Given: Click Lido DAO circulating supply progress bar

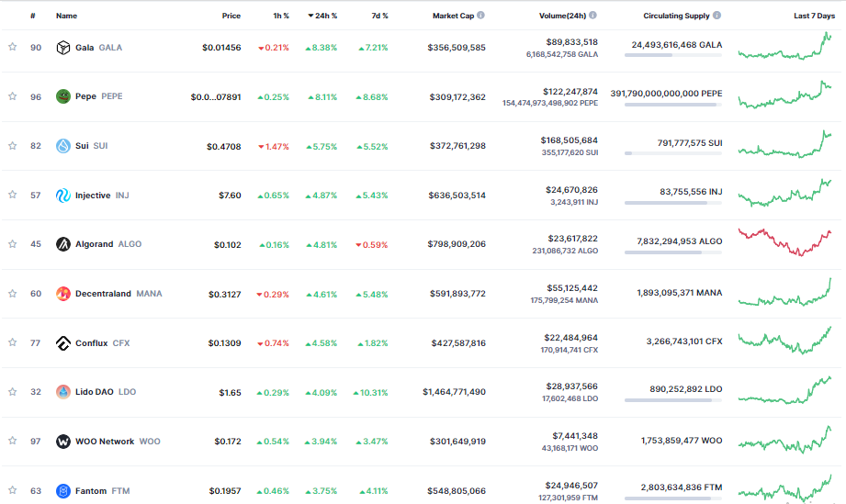Looking at the screenshot, I should tap(673, 400).
